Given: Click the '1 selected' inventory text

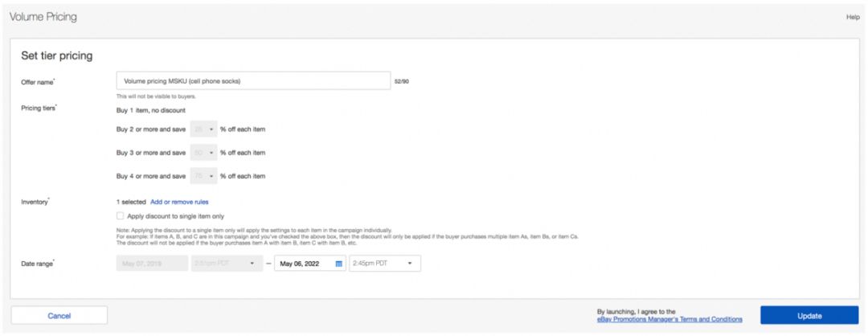Looking at the screenshot, I should 131,202.
